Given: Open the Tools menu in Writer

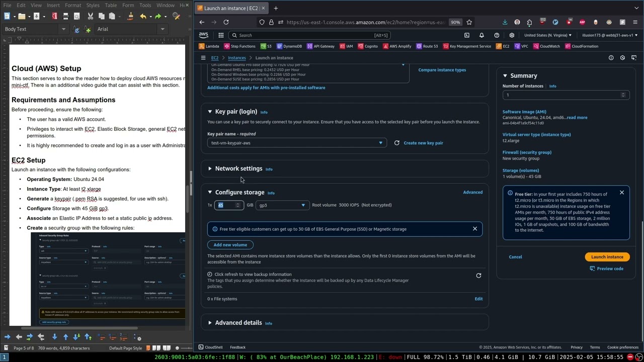Looking at the screenshot, I should coord(145,5).
